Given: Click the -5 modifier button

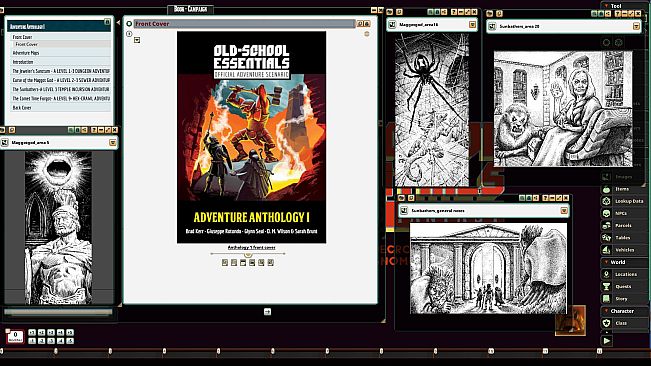Looking at the screenshot, I should click(x=70, y=341).
